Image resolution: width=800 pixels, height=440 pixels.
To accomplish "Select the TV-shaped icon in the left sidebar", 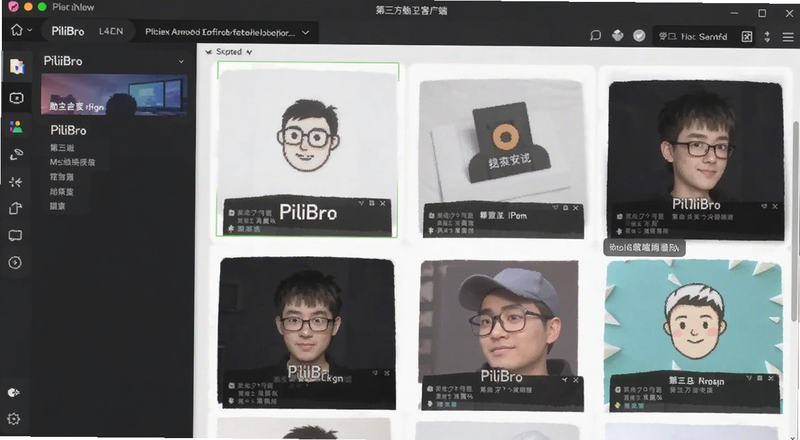I will (x=16, y=98).
